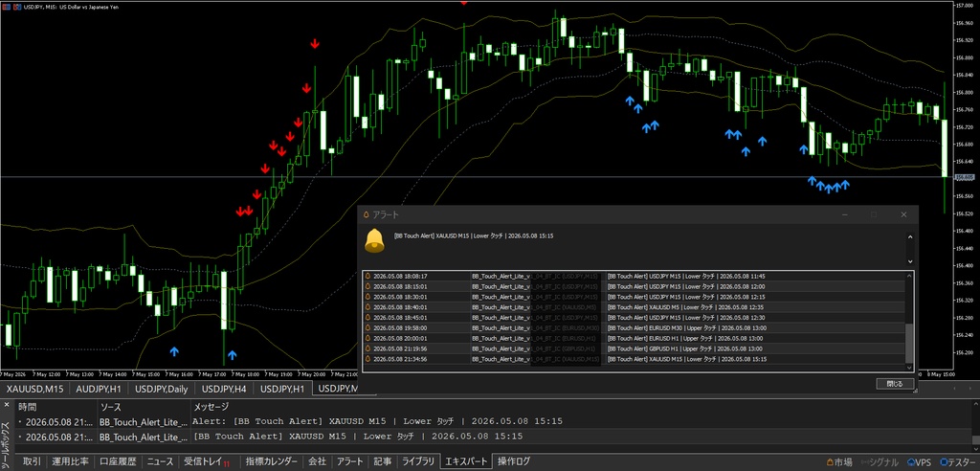Image resolution: width=980 pixels, height=471 pixels.
Task: Open the 記事 toolbox tab
Action: pyautogui.click(x=383, y=461)
